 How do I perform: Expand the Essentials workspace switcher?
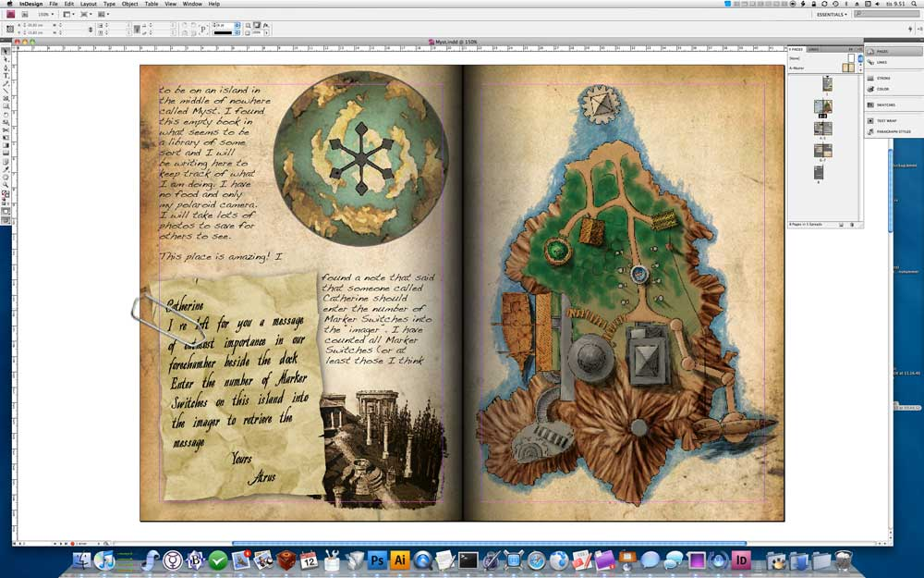[x=832, y=14]
